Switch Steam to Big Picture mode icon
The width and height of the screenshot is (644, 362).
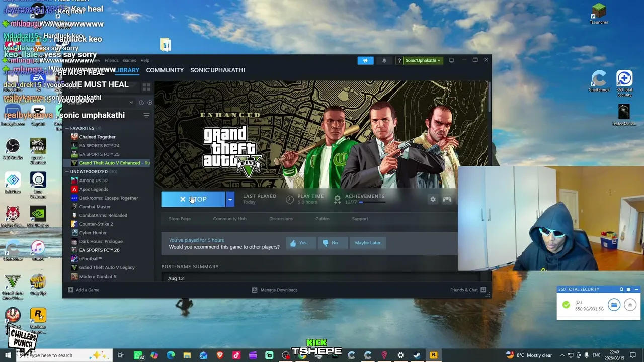[x=451, y=61]
